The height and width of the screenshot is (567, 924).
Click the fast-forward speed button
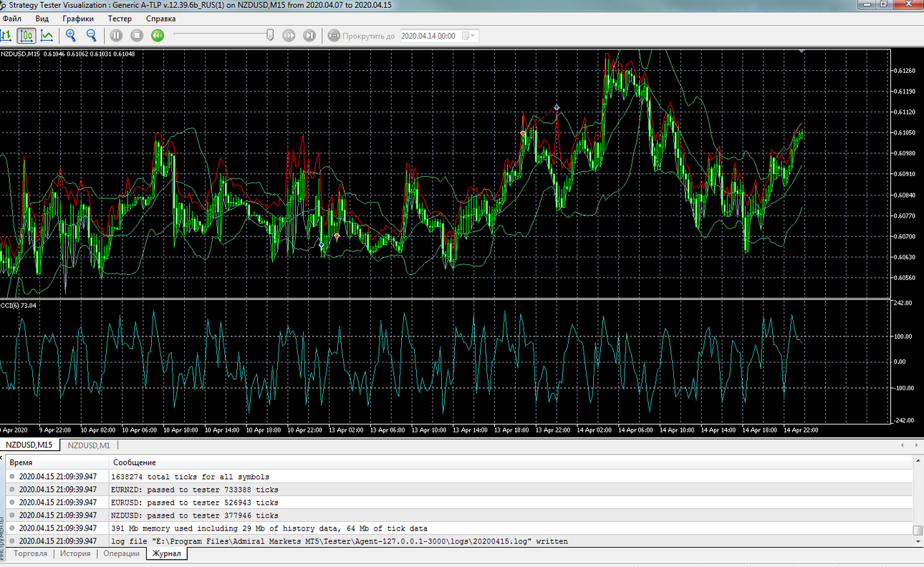tap(289, 35)
